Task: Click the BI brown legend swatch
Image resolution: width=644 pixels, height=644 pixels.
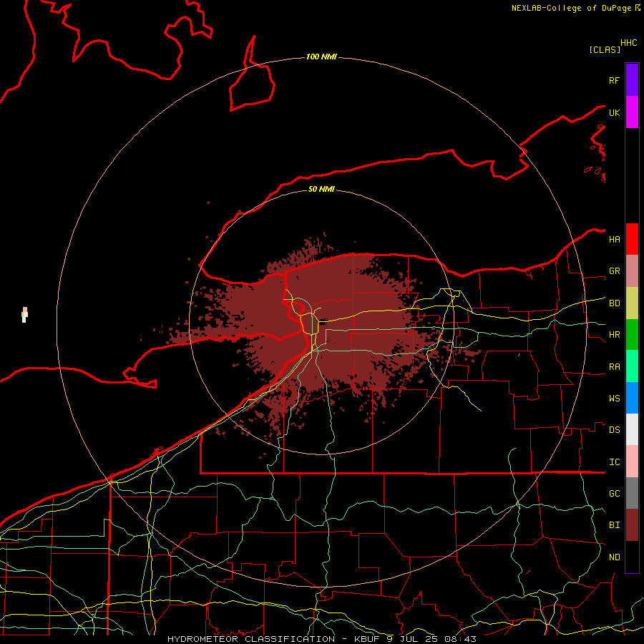Action: (632, 525)
